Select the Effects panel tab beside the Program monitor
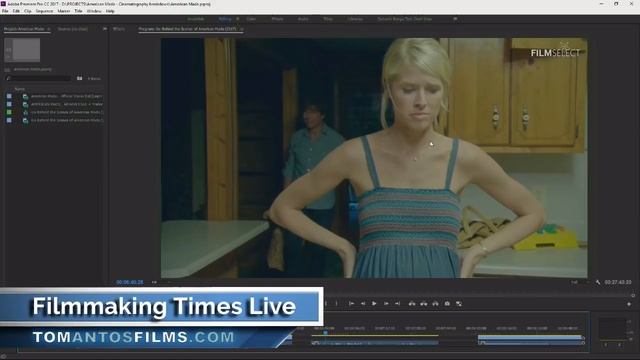The width and height of the screenshot is (640, 360). [119, 29]
